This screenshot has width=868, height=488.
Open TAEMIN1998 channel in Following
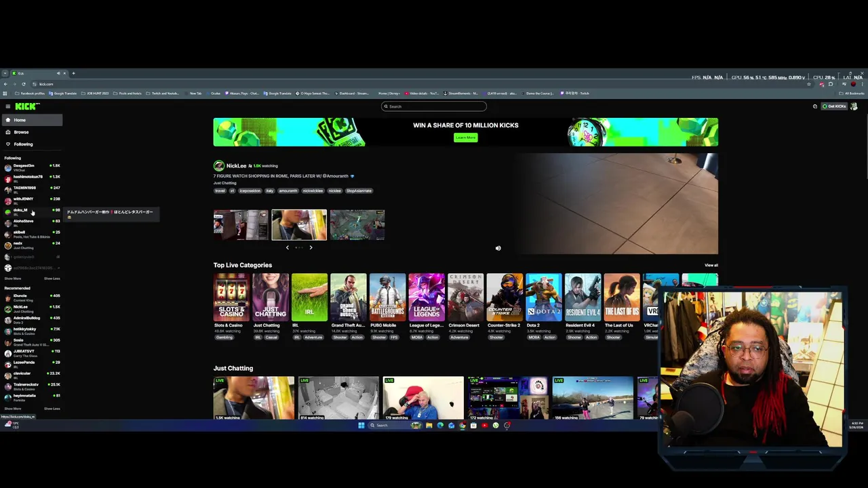(x=32, y=189)
